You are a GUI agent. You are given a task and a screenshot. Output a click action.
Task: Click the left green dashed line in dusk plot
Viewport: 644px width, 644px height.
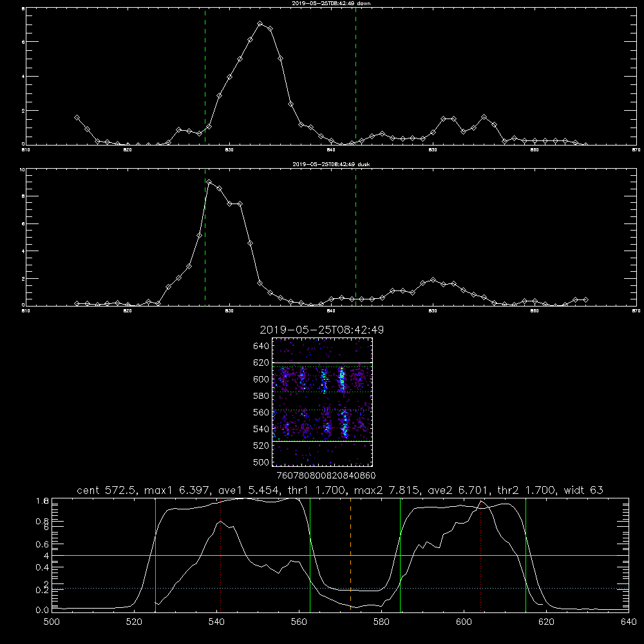[205, 237]
